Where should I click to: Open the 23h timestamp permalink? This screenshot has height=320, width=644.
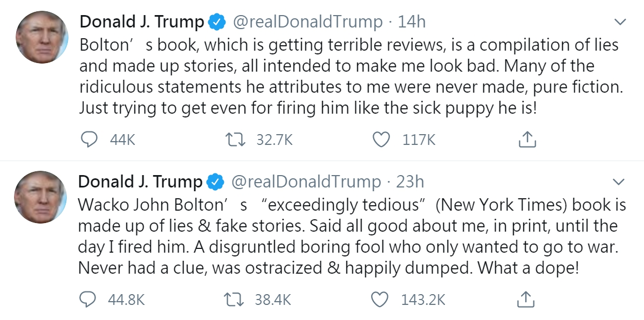pyautogui.click(x=410, y=182)
